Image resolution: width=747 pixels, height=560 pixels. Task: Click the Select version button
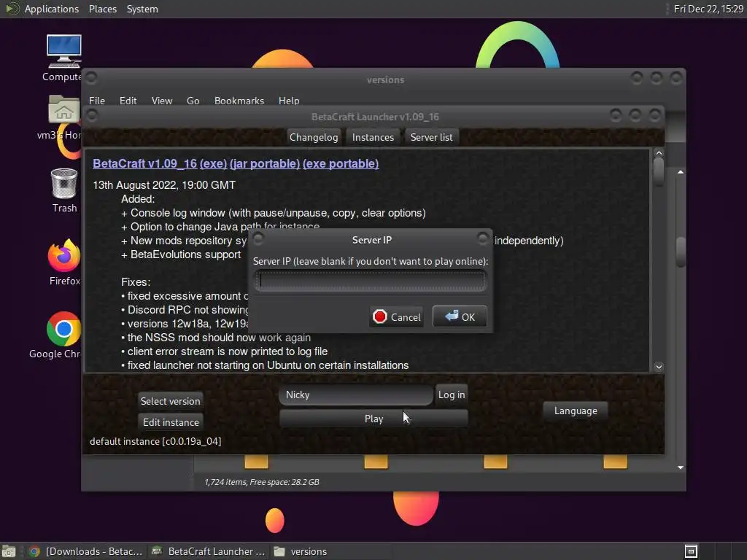tap(170, 401)
